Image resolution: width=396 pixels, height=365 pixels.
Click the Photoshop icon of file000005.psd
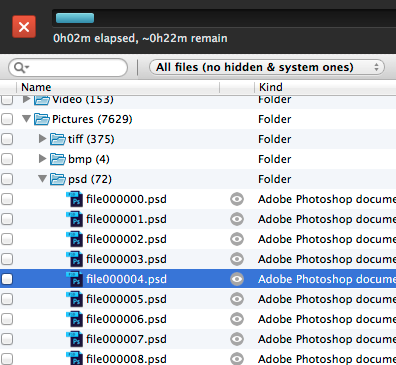pyautogui.click(x=74, y=299)
